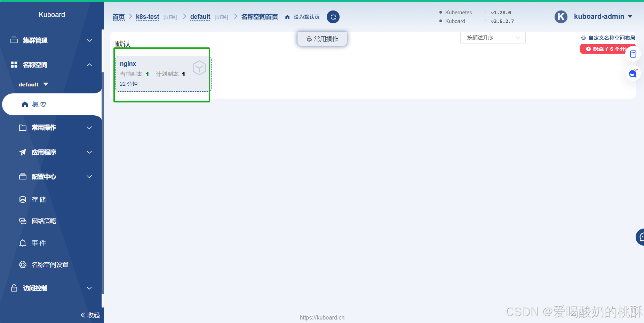Click the 默认 section heading
This screenshot has height=323, width=644.
(123, 44)
